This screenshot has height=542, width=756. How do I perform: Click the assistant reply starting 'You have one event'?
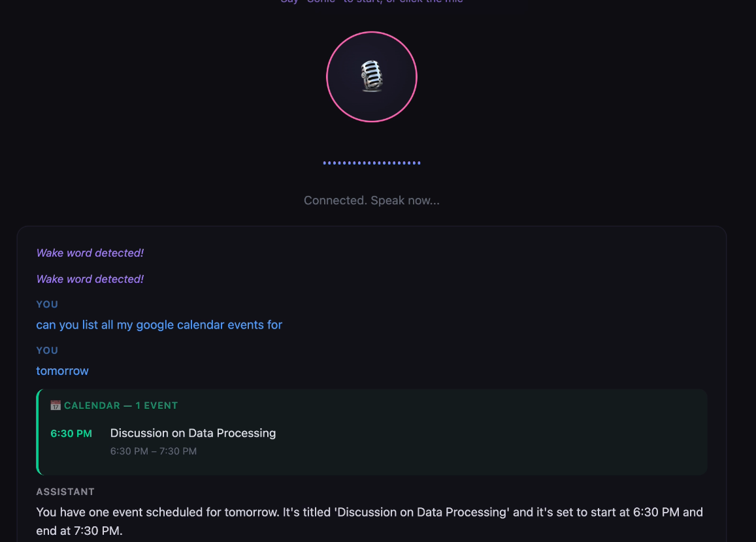(369, 521)
